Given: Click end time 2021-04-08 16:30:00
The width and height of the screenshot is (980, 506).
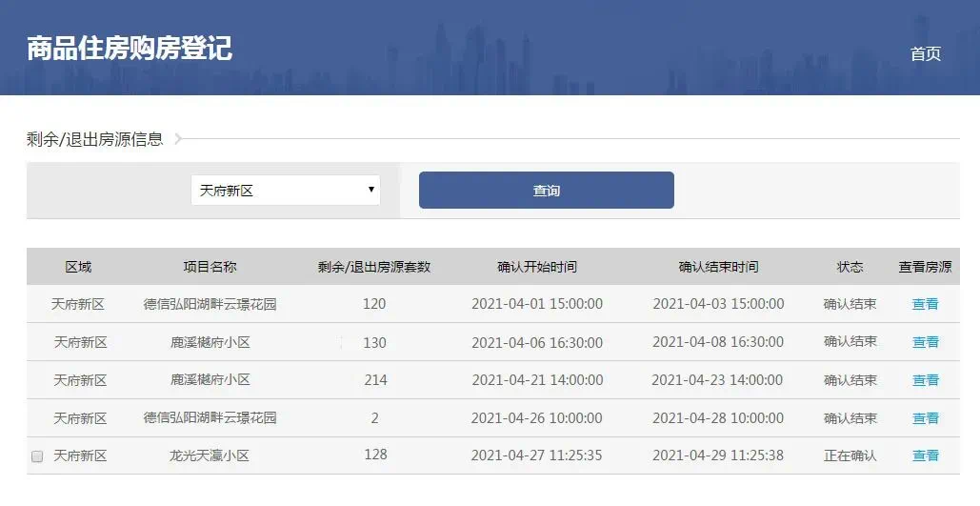Looking at the screenshot, I should (718, 342).
